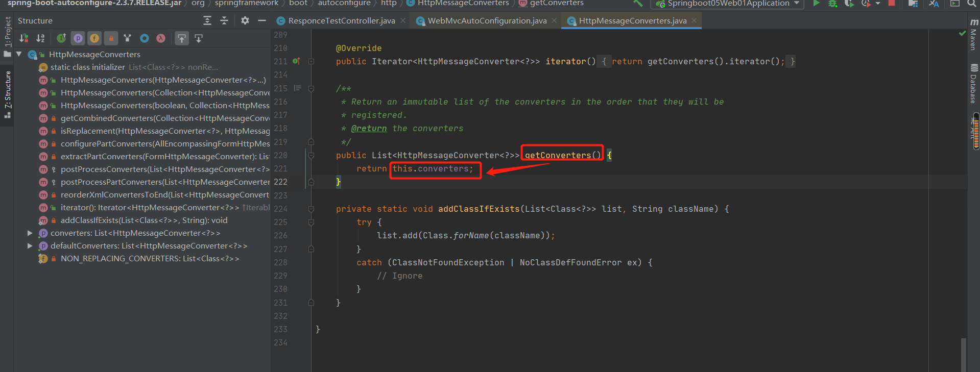Open Search Everywhere magnifier
Screen dimensions: 980x372
pos(971,3)
